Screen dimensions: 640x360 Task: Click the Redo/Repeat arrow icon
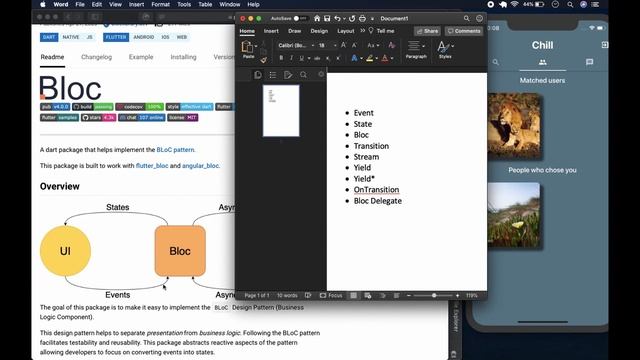pyautogui.click(x=352, y=18)
